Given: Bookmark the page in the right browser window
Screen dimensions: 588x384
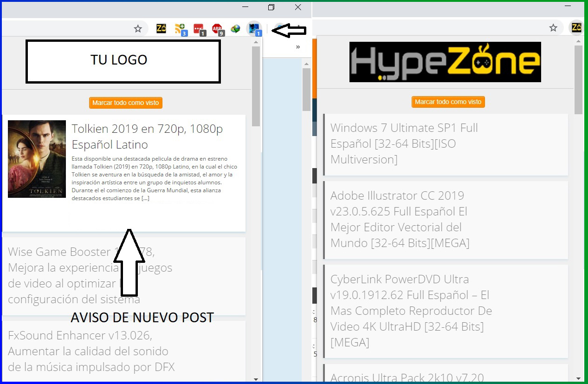Looking at the screenshot, I should [553, 28].
